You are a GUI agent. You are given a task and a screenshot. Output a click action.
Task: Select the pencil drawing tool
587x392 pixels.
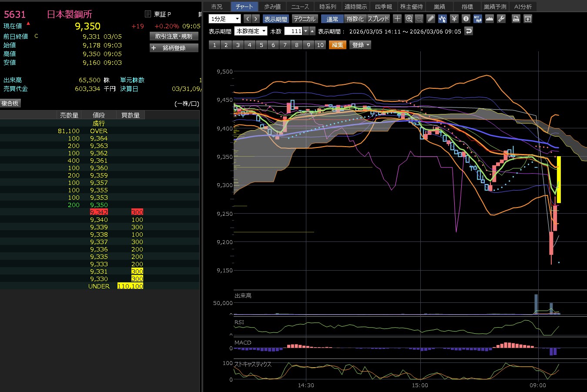(x=431, y=19)
